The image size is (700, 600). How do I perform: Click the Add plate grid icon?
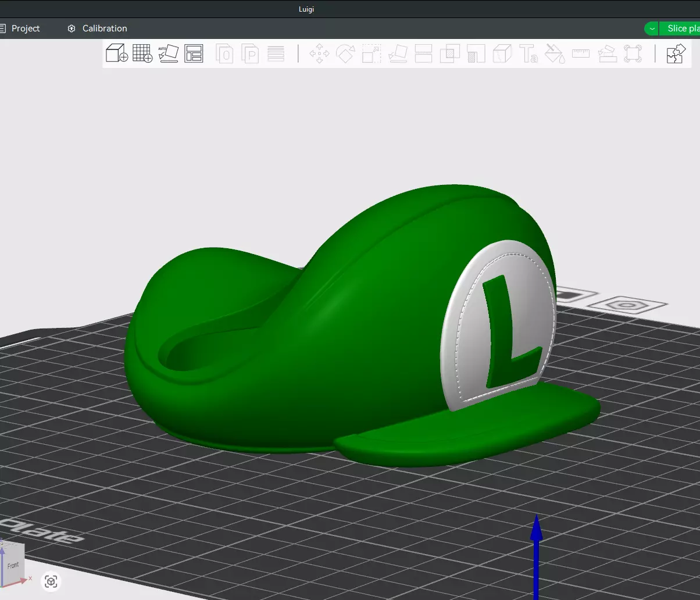coord(142,53)
